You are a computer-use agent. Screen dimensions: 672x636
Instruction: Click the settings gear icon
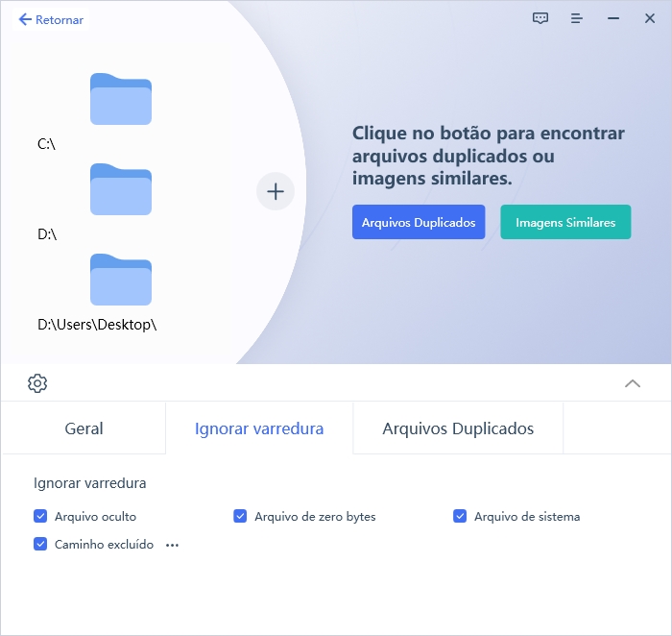[x=37, y=383]
